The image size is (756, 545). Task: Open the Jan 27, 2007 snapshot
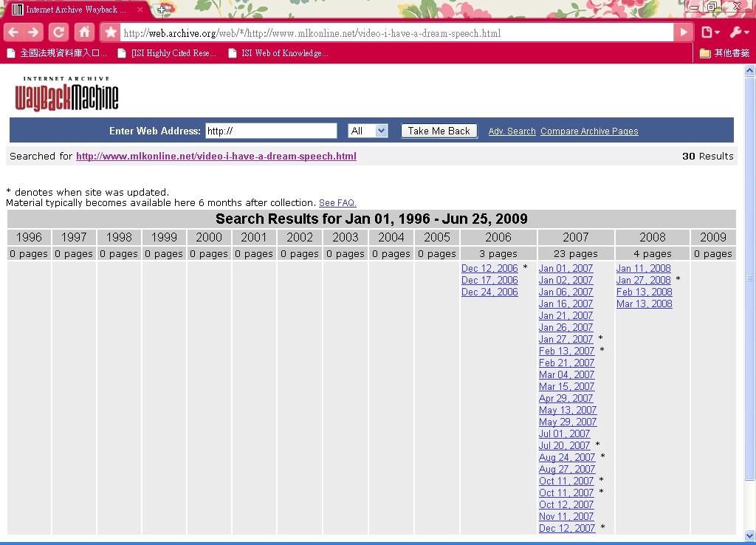(566, 339)
